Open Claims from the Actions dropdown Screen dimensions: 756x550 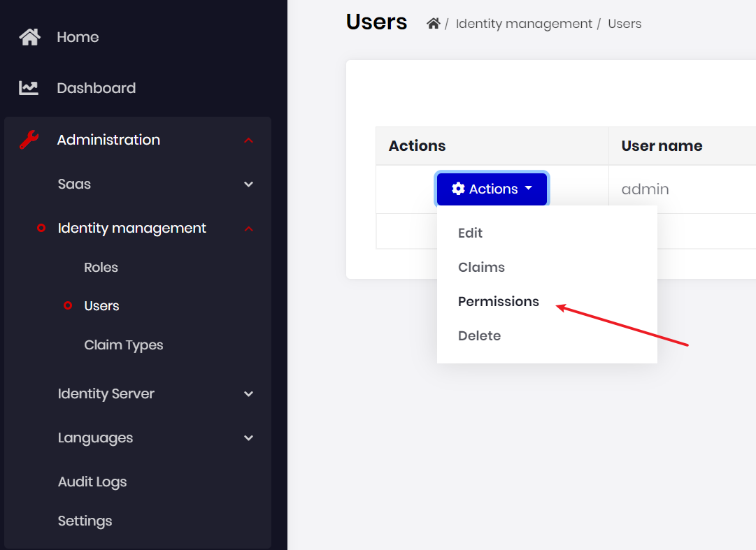481,267
